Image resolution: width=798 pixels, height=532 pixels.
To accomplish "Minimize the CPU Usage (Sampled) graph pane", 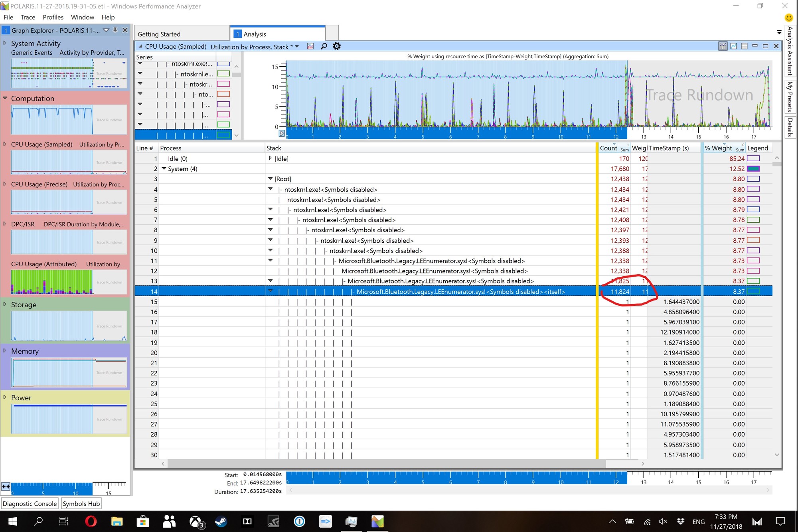I will [x=755, y=46].
